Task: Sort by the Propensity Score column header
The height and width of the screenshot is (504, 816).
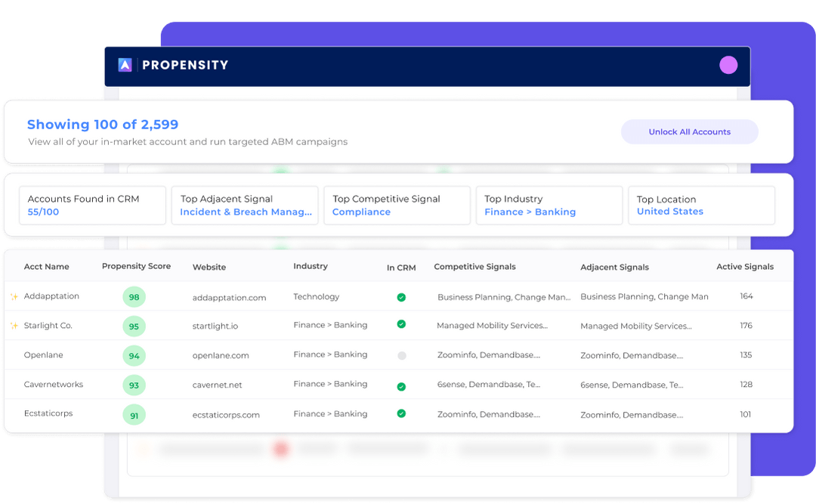Action: point(137,267)
